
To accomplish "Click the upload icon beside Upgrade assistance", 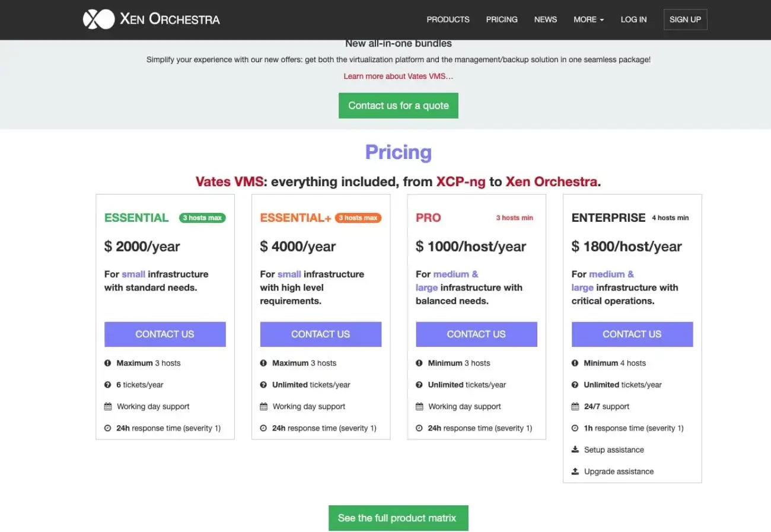I will tap(575, 472).
